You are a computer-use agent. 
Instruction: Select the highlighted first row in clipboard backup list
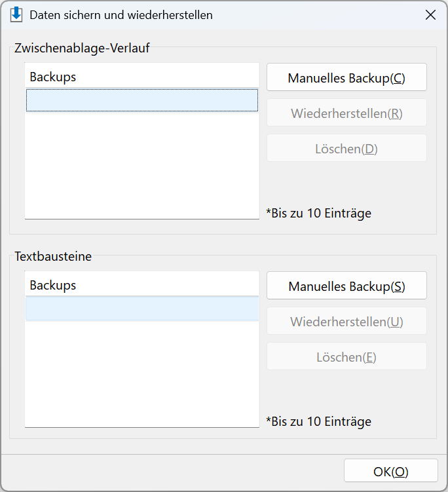point(142,100)
